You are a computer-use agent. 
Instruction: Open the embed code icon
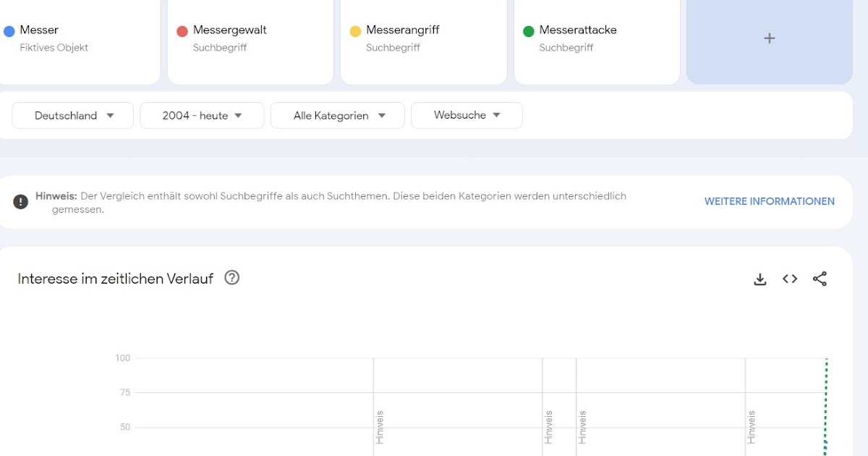[790, 279]
